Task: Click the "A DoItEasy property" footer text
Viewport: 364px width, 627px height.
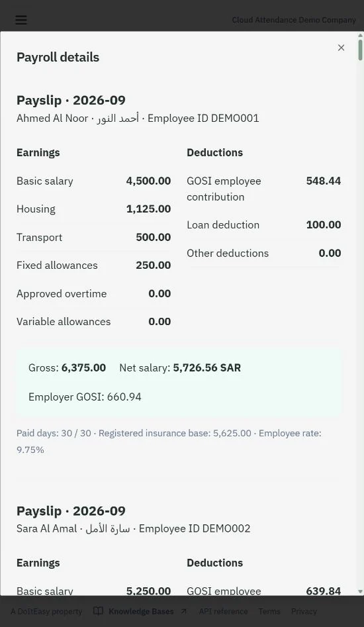Action: pos(46,611)
